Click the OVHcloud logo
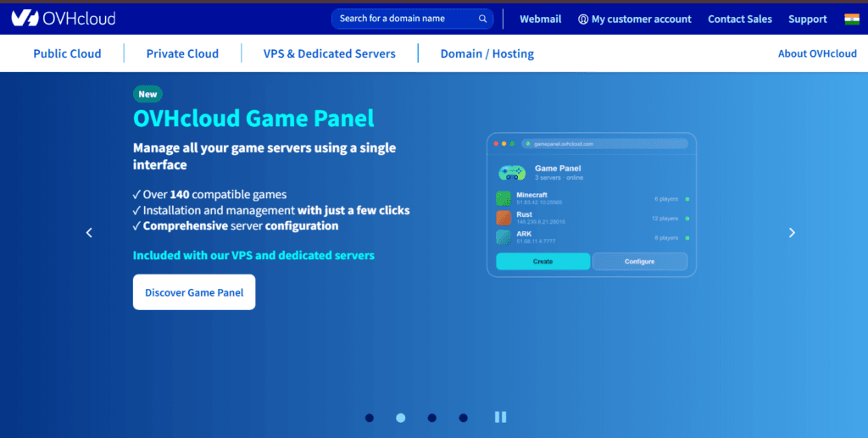Screen dimensions: 868x438 coord(64,19)
